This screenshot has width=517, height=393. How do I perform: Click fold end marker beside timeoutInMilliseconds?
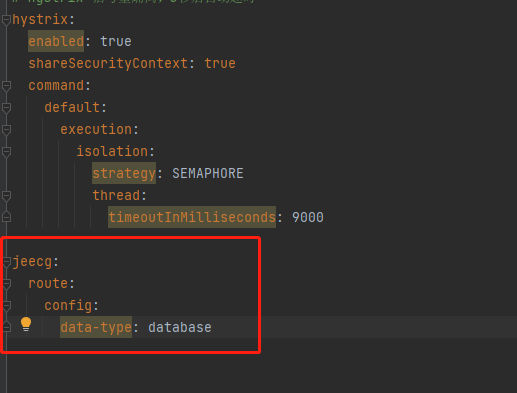coord(6,217)
